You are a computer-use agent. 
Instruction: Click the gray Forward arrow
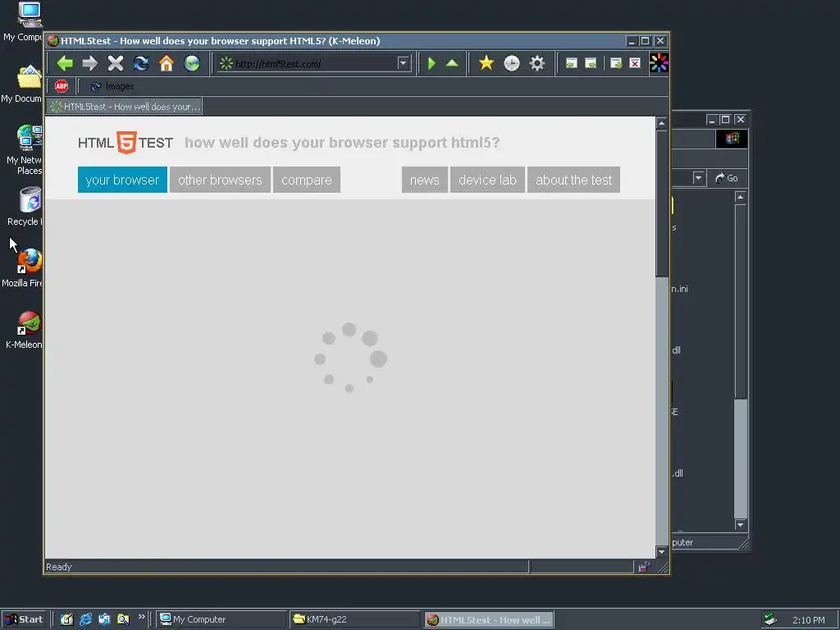click(x=90, y=63)
